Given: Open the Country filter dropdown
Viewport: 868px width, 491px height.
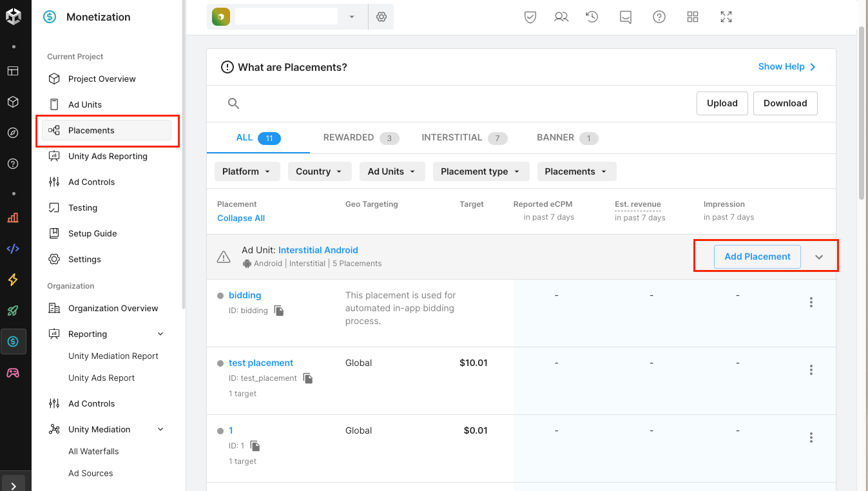Looking at the screenshot, I should point(320,171).
